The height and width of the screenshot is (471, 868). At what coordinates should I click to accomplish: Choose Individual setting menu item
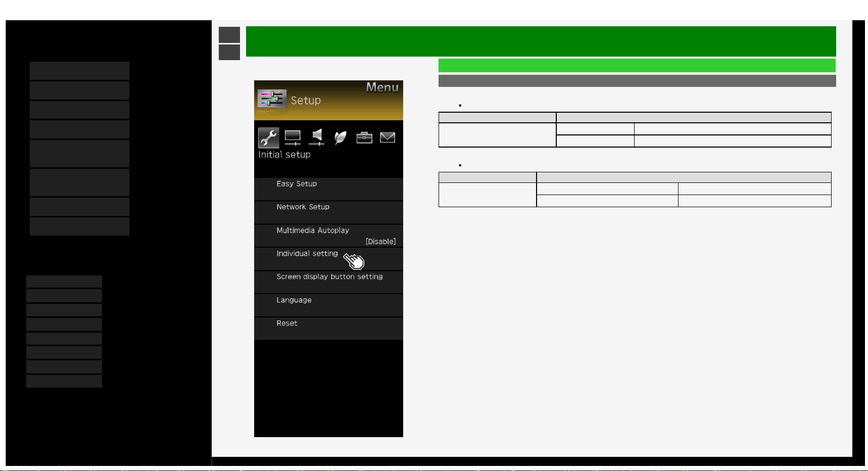(328, 259)
